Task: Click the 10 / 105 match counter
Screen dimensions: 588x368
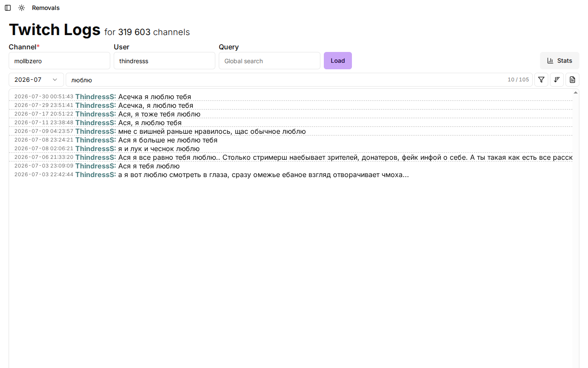Action: [518, 80]
